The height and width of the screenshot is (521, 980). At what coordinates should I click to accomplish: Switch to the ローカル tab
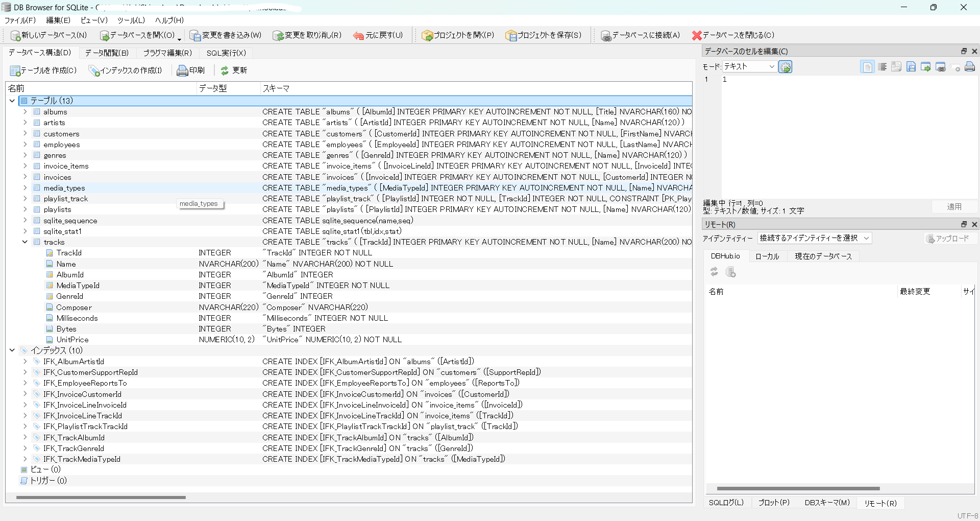768,256
